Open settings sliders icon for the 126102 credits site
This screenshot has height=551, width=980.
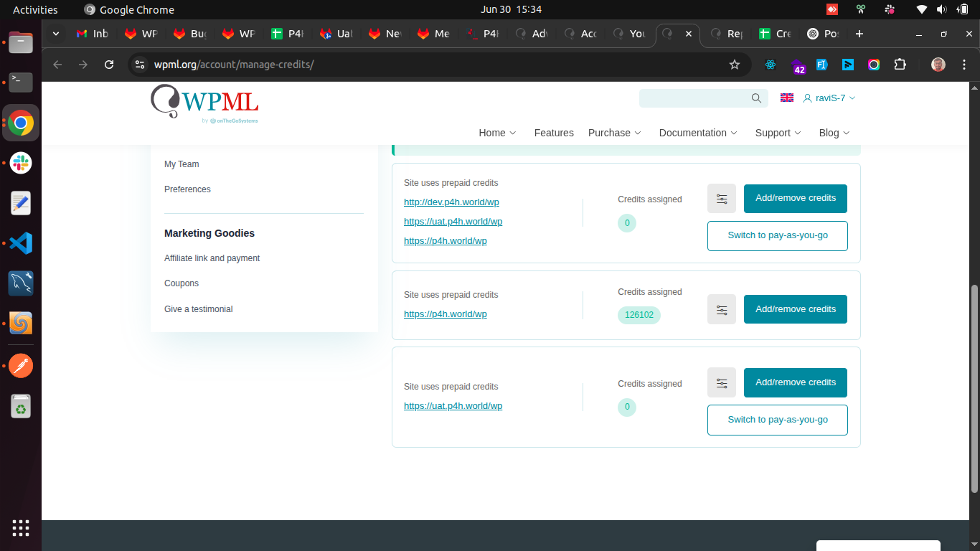(x=722, y=309)
